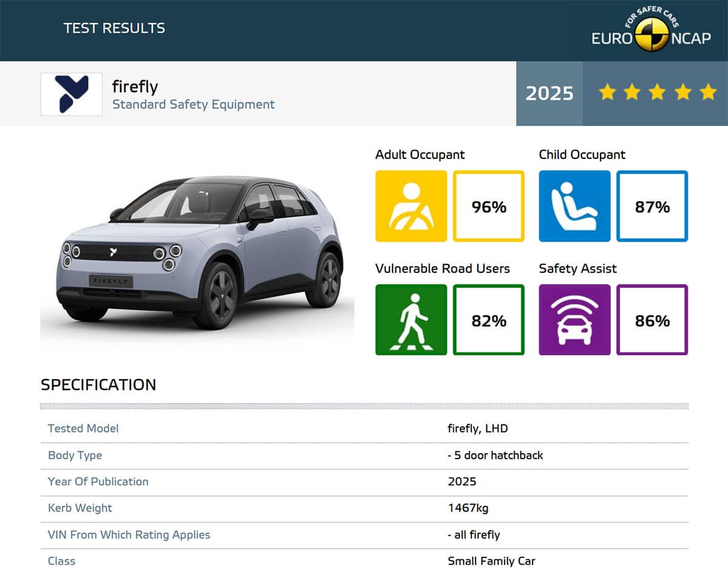Open the Year Of Publication link
This screenshot has width=728, height=586.
point(98,482)
